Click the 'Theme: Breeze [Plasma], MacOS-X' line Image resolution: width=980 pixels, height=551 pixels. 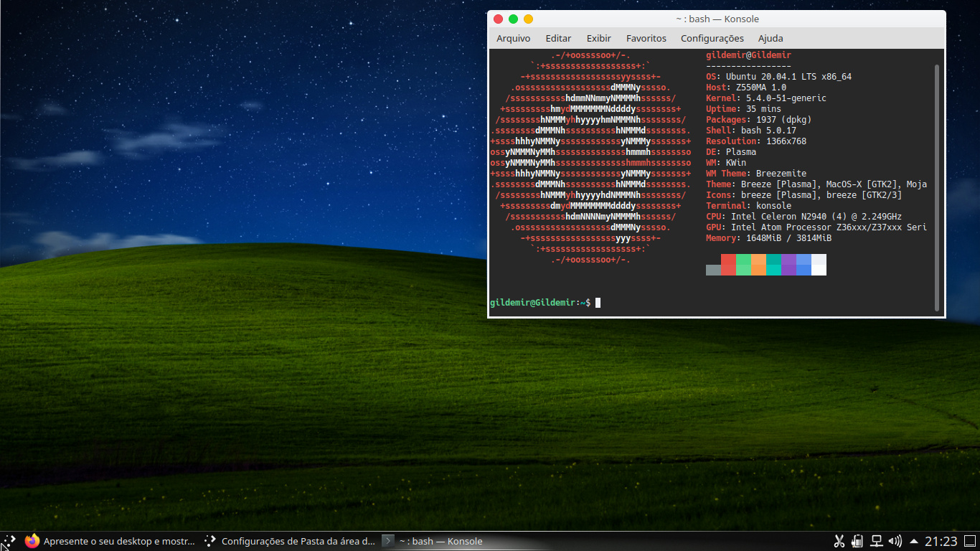pyautogui.click(x=816, y=184)
